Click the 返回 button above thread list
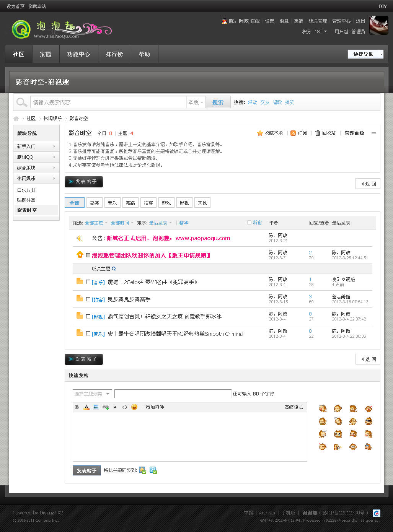 (368, 184)
